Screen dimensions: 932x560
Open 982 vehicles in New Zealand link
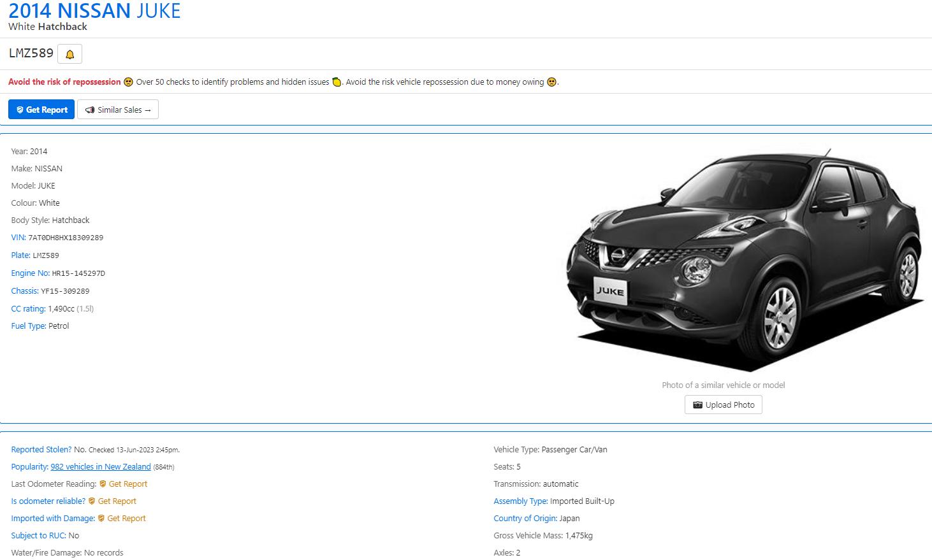tap(101, 467)
